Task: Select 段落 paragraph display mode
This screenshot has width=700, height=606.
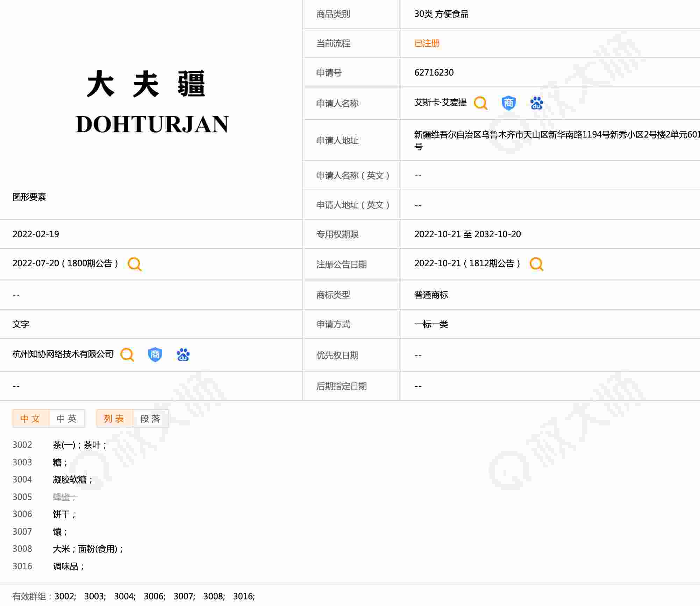Action: (x=151, y=418)
